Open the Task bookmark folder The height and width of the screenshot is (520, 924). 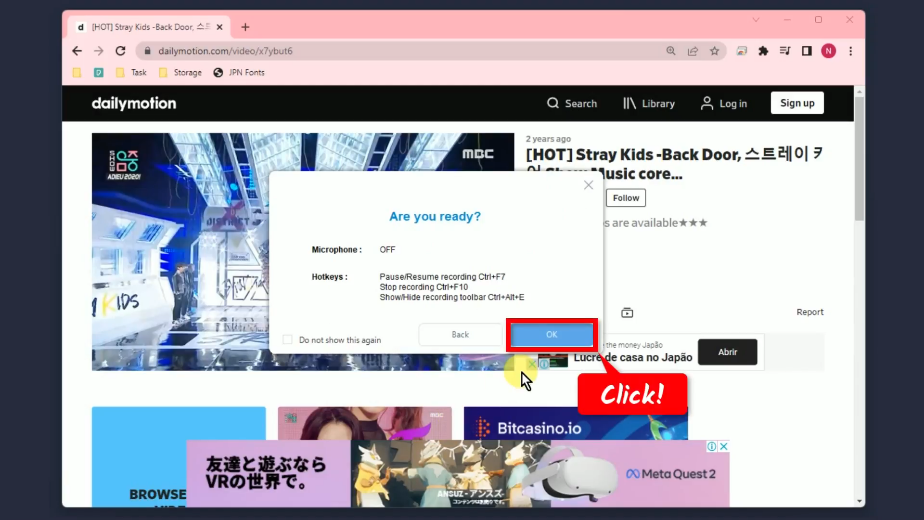[131, 73]
